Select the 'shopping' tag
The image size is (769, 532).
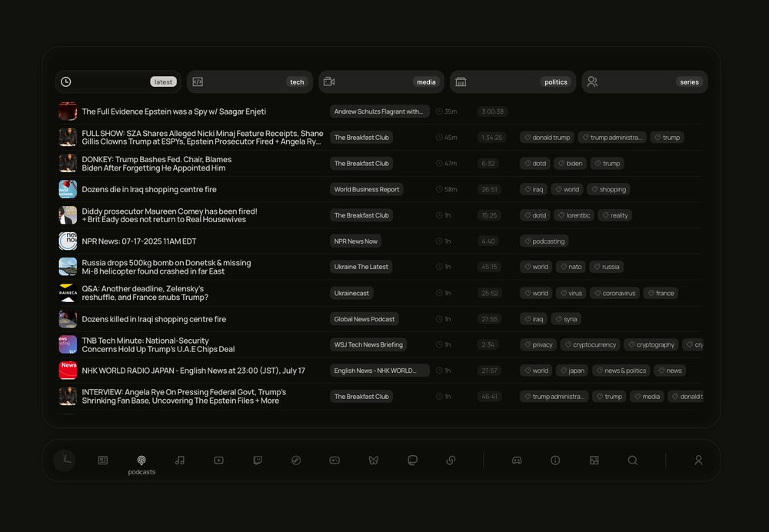pos(608,189)
